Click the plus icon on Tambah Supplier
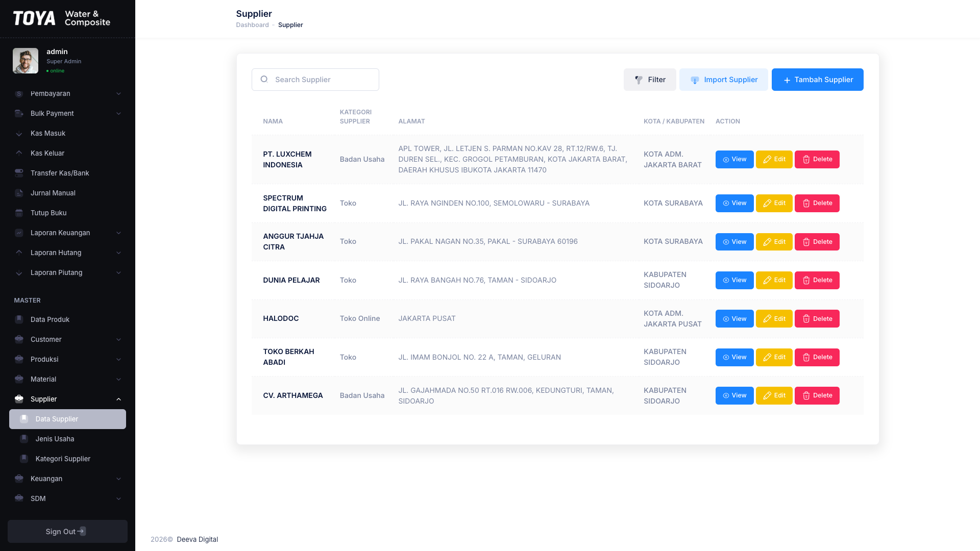The height and width of the screenshot is (551, 980). coord(787,80)
